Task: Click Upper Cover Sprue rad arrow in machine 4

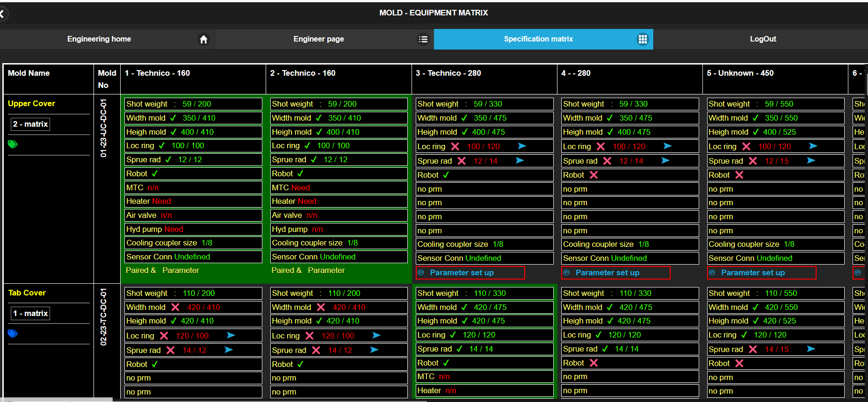Action: click(x=665, y=160)
